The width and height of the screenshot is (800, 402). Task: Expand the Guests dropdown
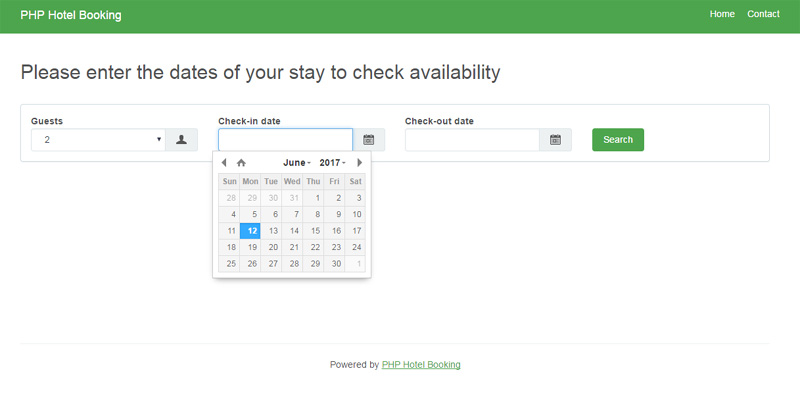[97, 140]
